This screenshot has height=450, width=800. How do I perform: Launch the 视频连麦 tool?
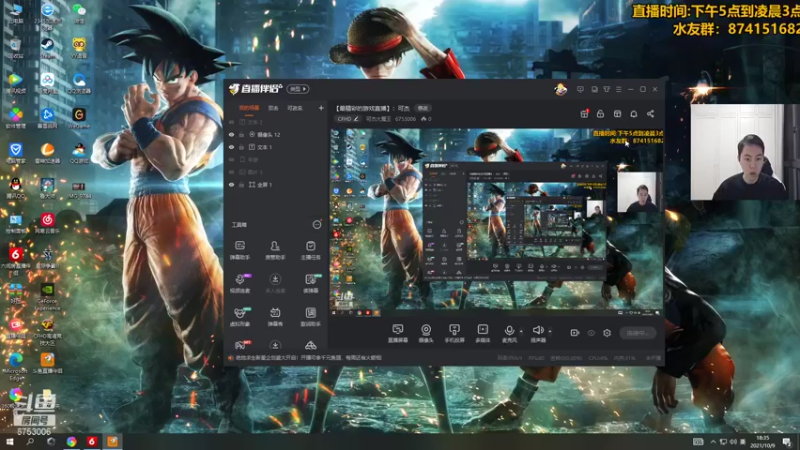[x=240, y=283]
